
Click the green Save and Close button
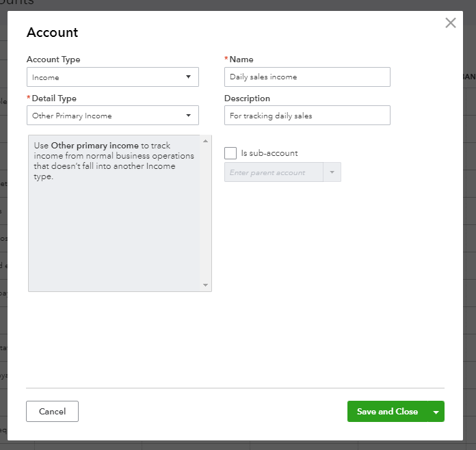click(x=387, y=411)
